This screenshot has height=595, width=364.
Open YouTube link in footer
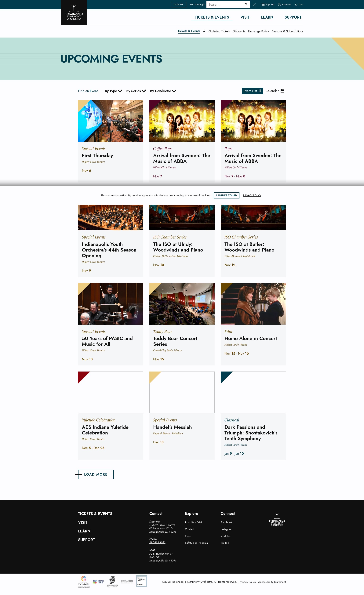click(x=225, y=536)
